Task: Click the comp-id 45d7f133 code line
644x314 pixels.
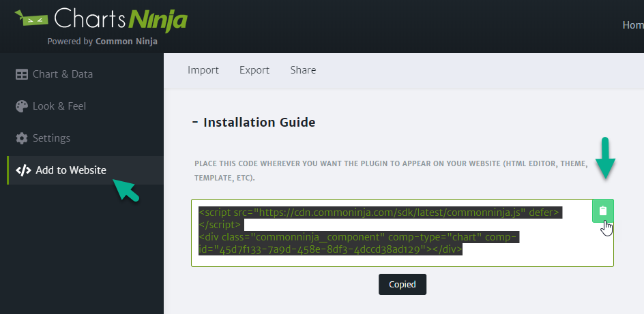Action: (331, 250)
